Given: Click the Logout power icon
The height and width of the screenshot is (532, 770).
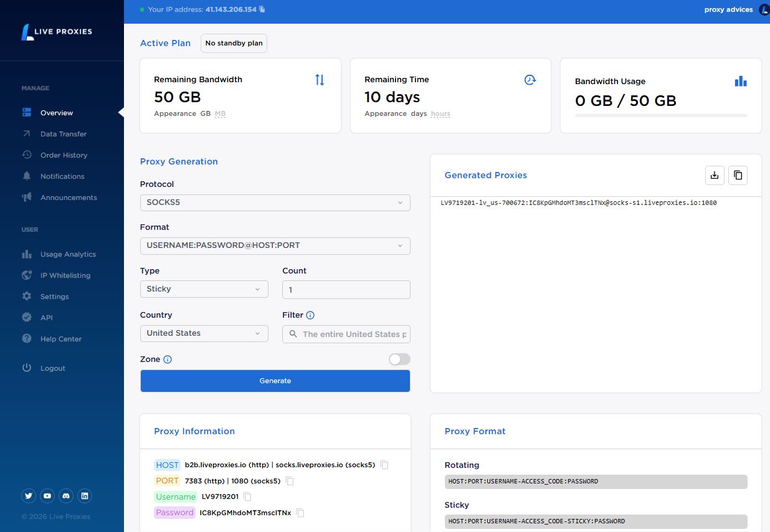Looking at the screenshot, I should click(27, 368).
